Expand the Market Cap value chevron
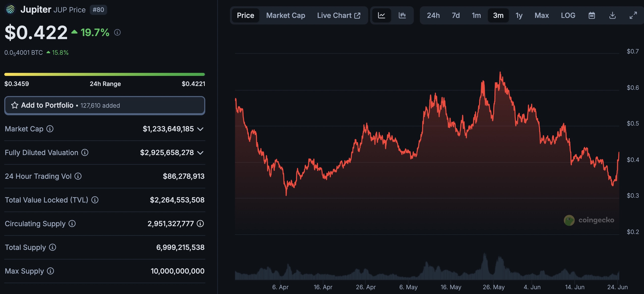This screenshot has width=644, height=294. pyautogui.click(x=200, y=129)
